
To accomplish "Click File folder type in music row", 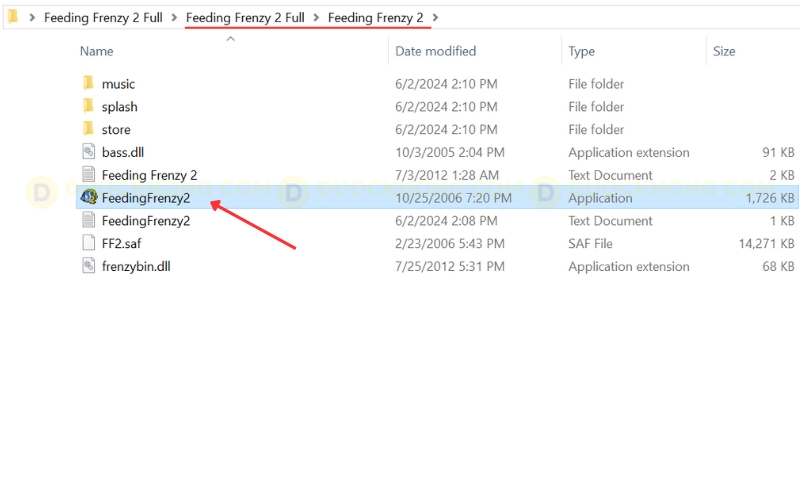I will pos(596,84).
